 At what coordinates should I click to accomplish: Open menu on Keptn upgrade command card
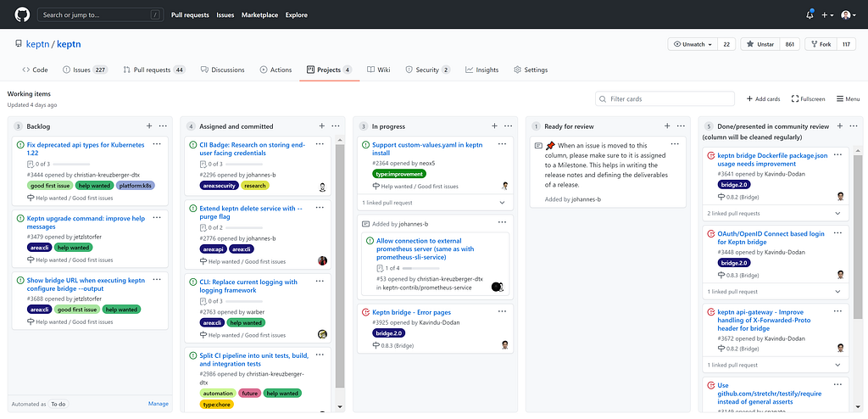coord(157,217)
